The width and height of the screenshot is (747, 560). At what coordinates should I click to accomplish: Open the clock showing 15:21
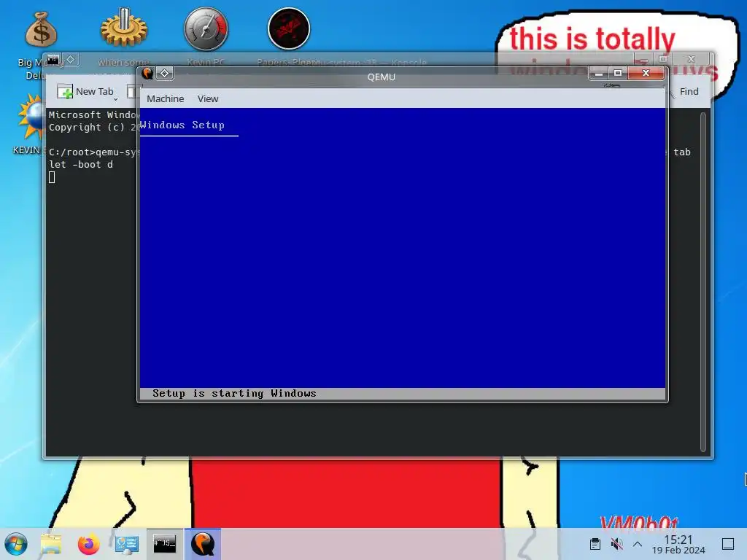[678, 544]
